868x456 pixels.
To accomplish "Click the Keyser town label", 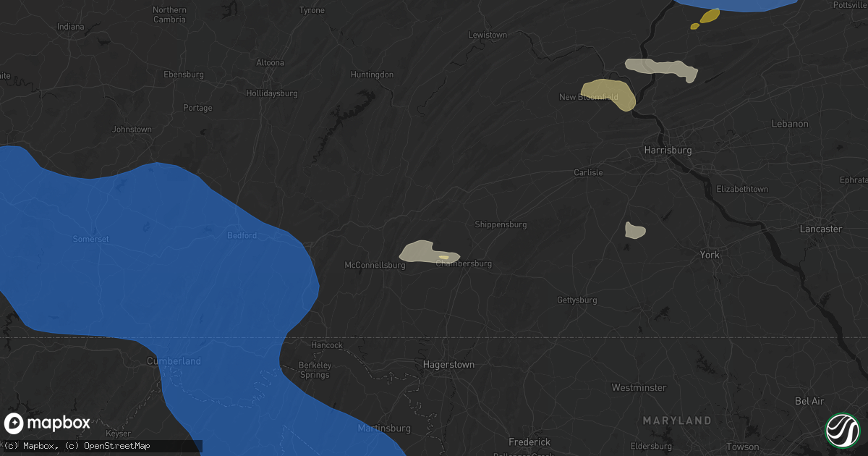I will (119, 434).
